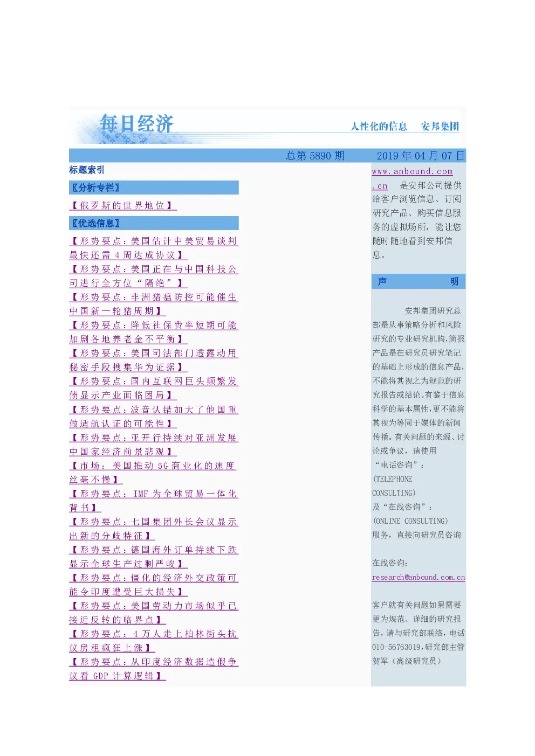535x756 pixels.
Task: Click research@anbound.com.cn email link
Action: coord(419,577)
